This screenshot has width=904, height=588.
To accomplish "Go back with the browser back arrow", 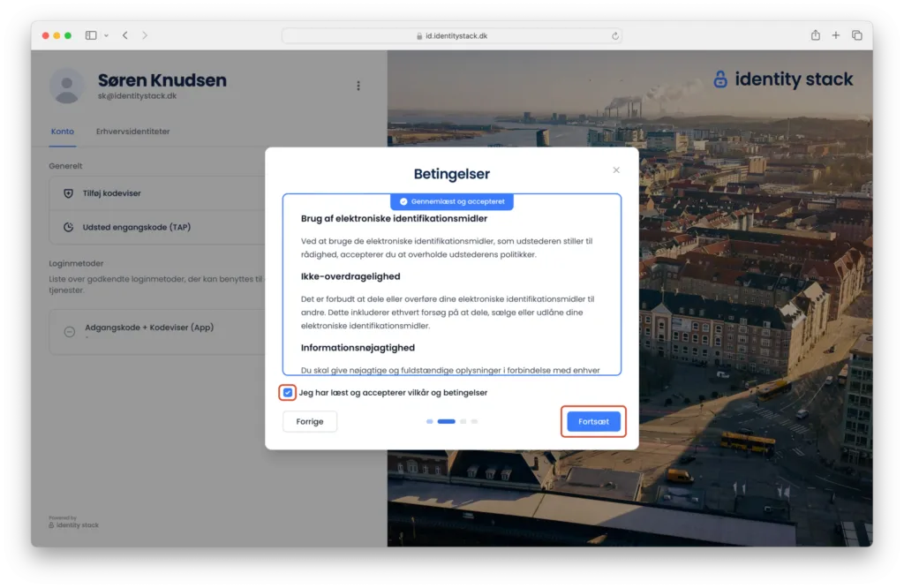I will pyautogui.click(x=125, y=35).
